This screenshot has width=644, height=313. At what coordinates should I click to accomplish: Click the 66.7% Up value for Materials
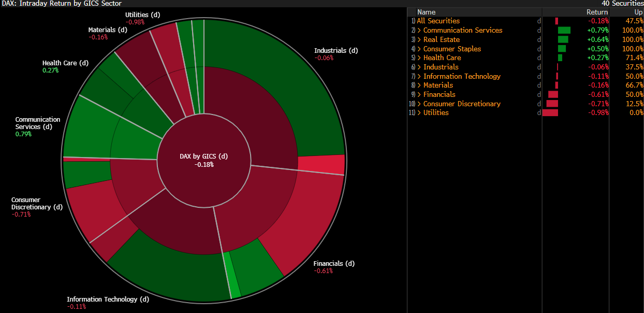[x=635, y=85]
